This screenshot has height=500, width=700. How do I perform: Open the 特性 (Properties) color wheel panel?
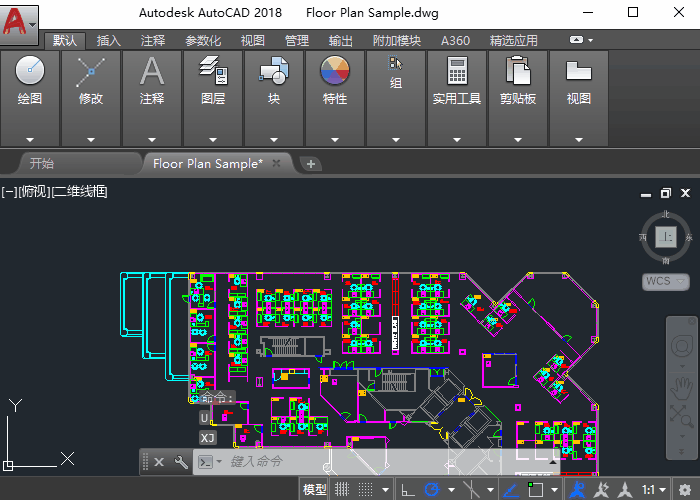coord(335,70)
